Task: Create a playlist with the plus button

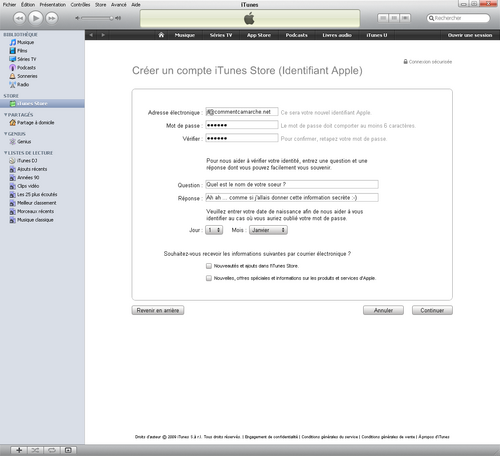Action: [x=19, y=450]
